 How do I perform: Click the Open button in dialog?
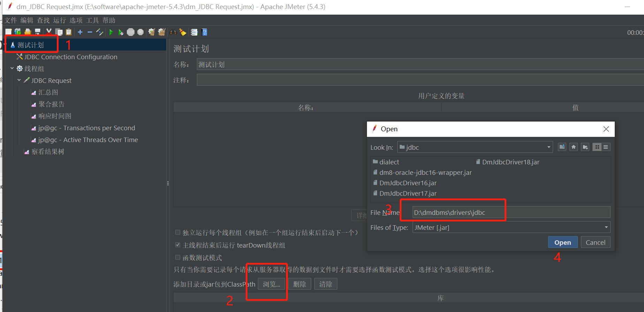[x=563, y=242]
